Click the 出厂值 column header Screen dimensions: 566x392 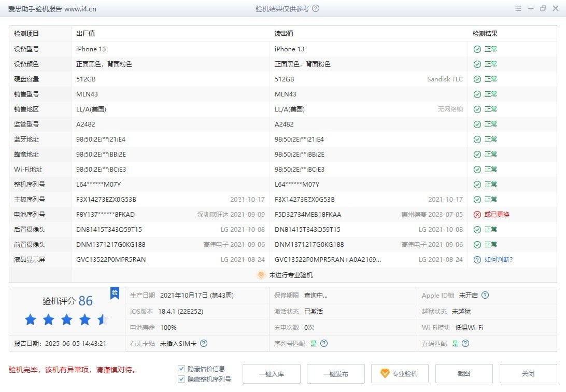tap(86, 34)
